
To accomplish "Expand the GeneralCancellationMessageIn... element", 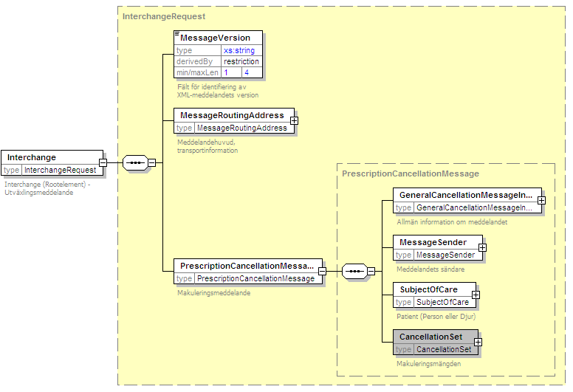I will pos(541,200).
